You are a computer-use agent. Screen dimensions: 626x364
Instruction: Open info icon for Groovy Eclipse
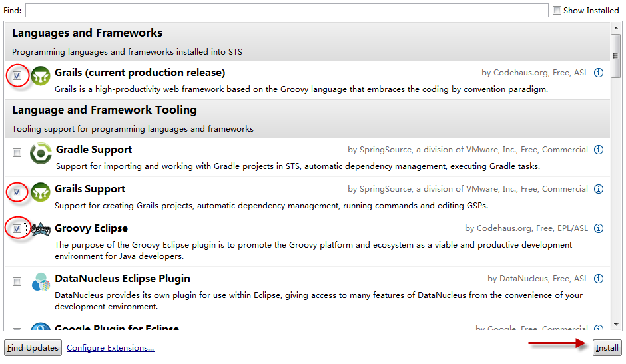tap(599, 228)
